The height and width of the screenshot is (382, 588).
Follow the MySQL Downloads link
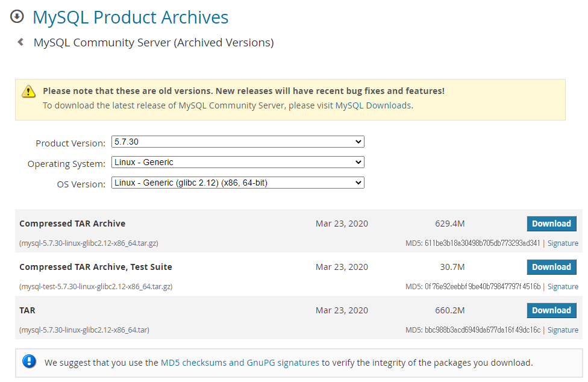[373, 105]
